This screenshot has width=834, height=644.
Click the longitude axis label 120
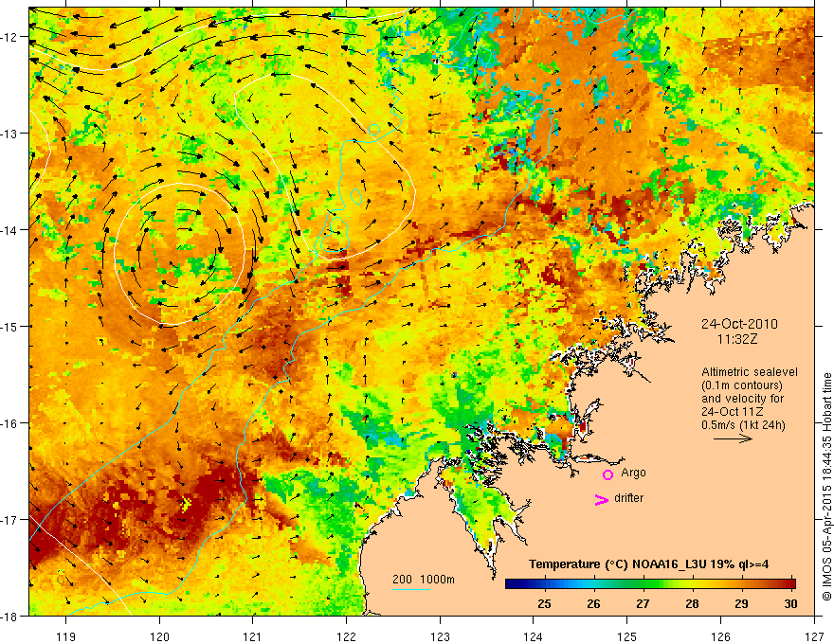159,636
